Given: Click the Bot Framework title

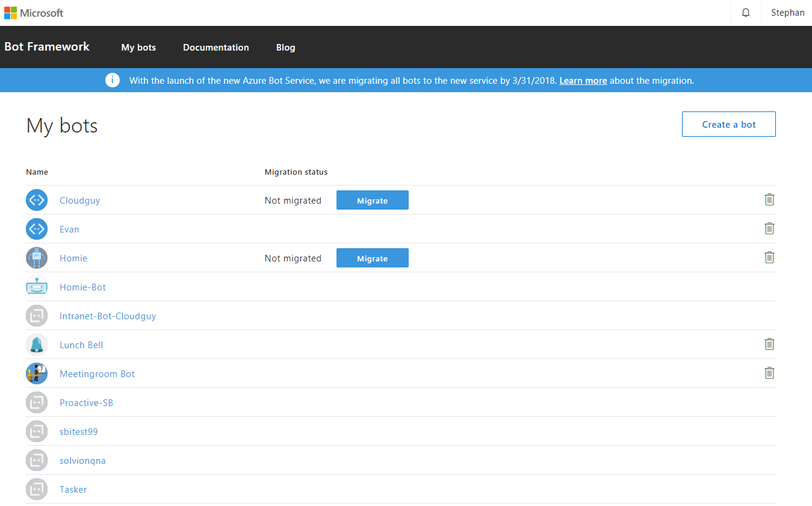Looking at the screenshot, I should point(47,47).
